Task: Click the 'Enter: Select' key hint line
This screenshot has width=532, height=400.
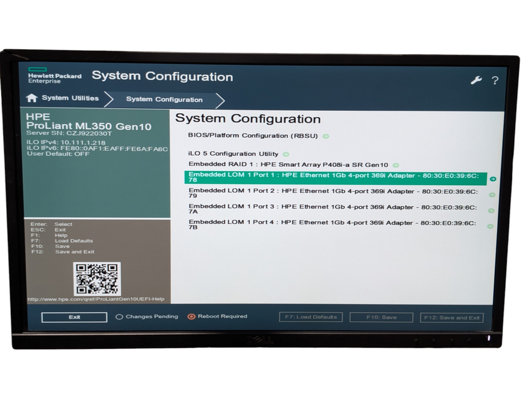Action: click(x=51, y=224)
